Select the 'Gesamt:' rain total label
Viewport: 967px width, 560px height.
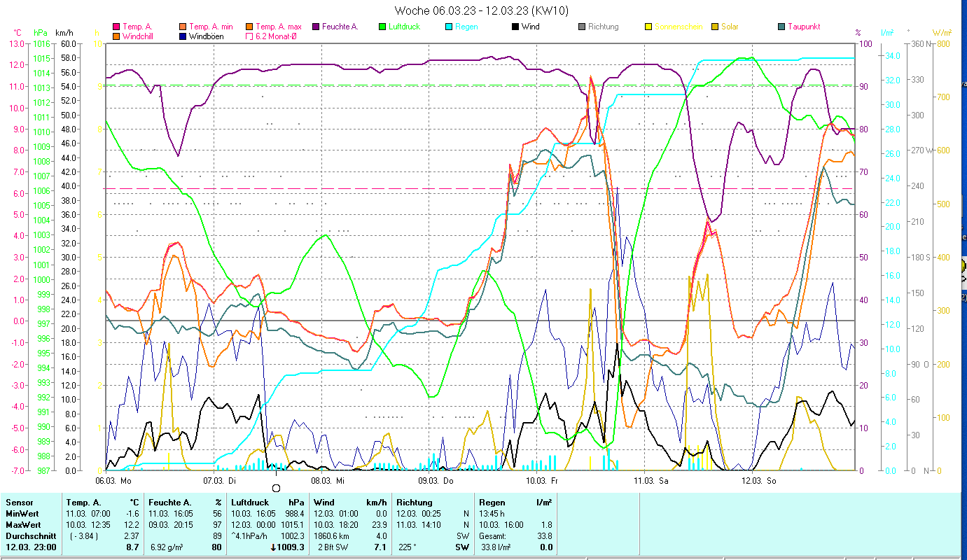[x=494, y=536]
